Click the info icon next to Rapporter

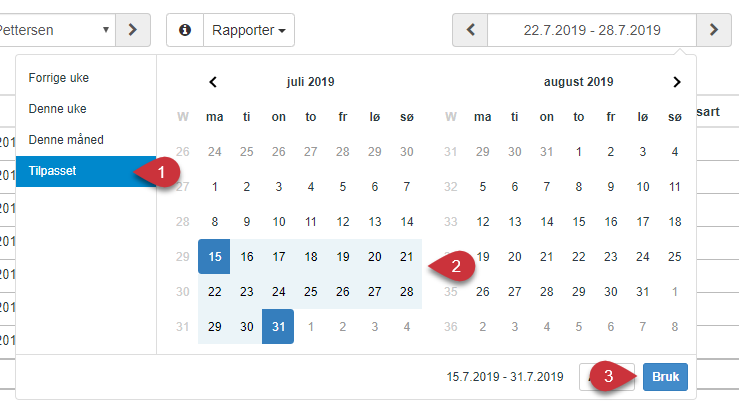[185, 30]
